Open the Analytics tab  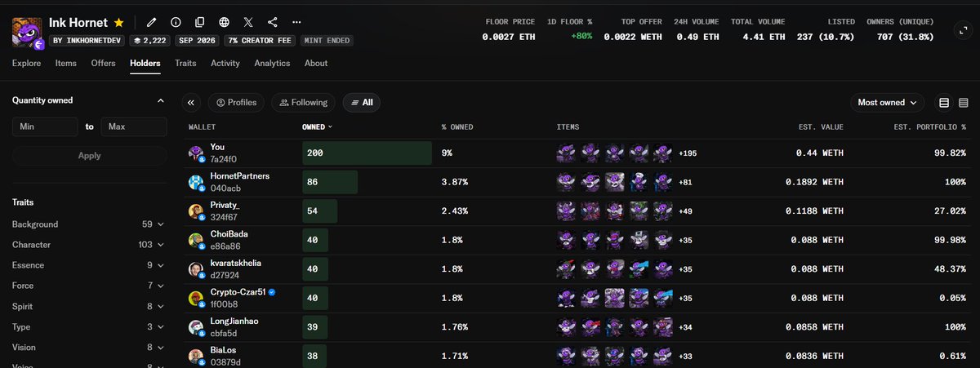point(272,64)
